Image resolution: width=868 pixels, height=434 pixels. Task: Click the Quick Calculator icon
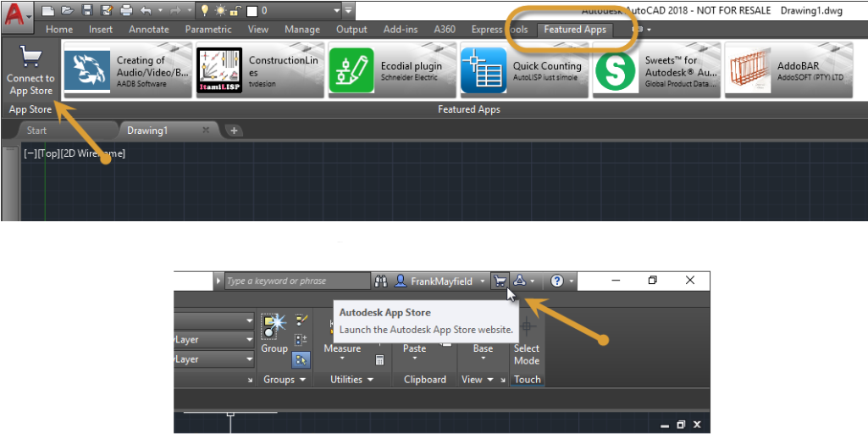tap(379, 359)
